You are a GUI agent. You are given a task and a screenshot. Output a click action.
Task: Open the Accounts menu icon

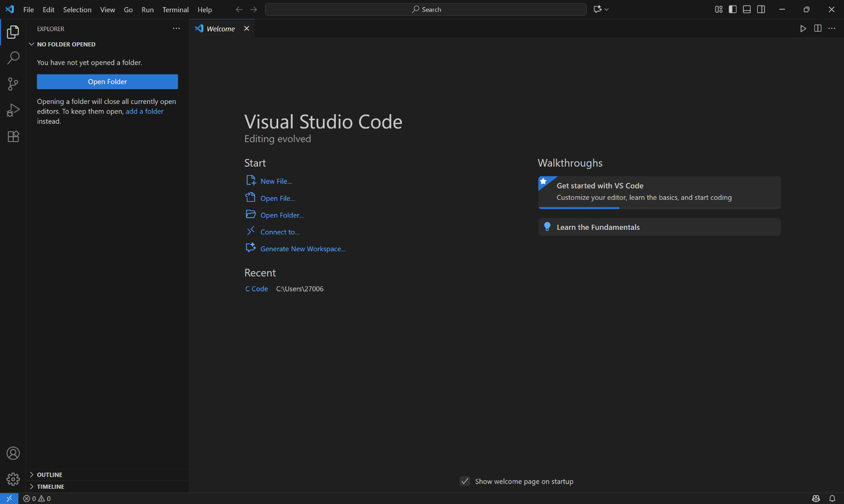13,453
